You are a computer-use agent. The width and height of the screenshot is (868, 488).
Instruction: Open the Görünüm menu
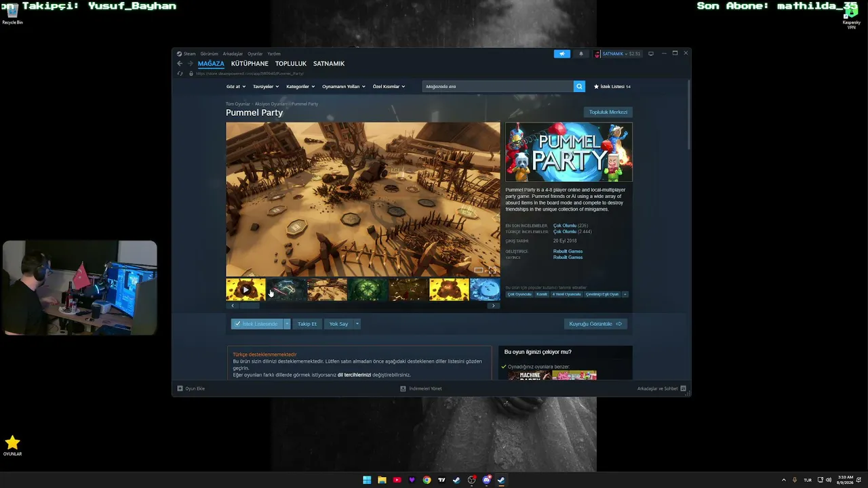click(x=210, y=54)
